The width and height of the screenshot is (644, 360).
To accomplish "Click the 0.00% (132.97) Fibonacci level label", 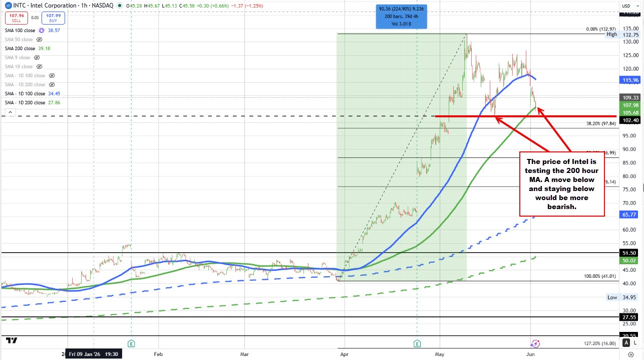I will click(601, 30).
